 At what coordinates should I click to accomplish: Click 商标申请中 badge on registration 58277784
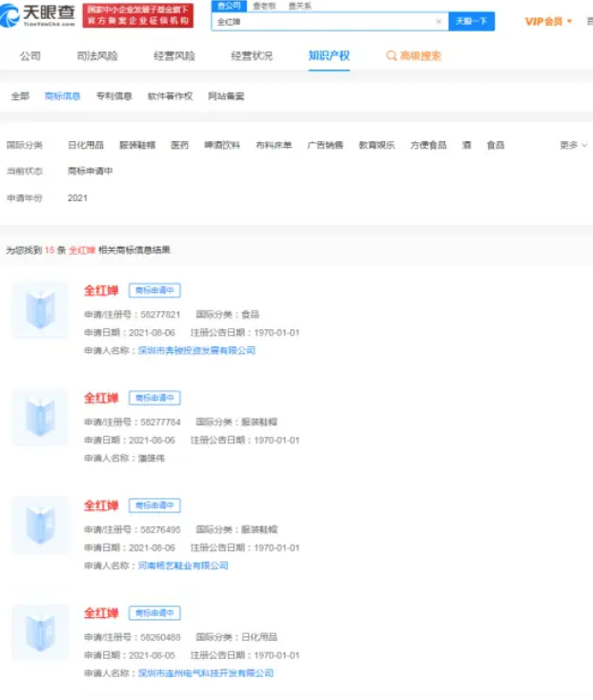(x=154, y=399)
